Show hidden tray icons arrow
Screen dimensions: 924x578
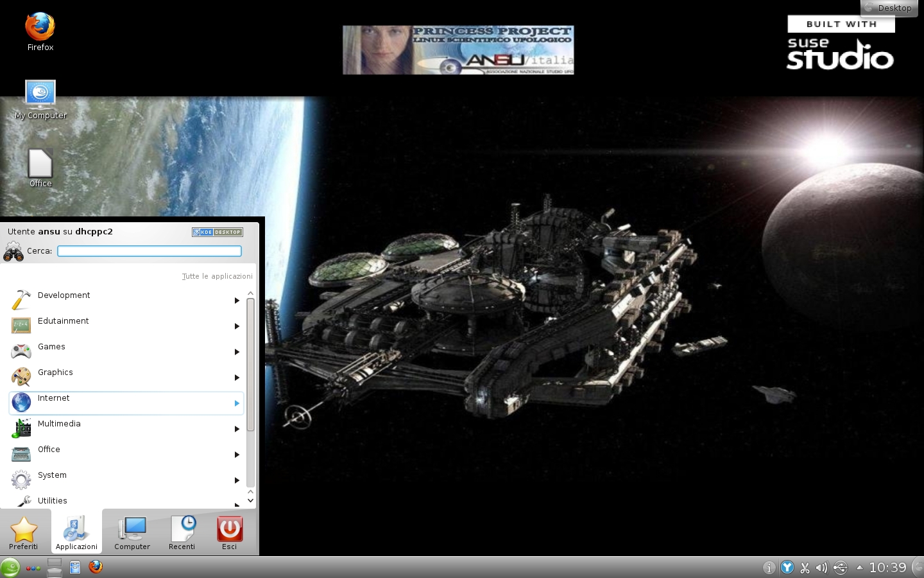[x=859, y=568]
